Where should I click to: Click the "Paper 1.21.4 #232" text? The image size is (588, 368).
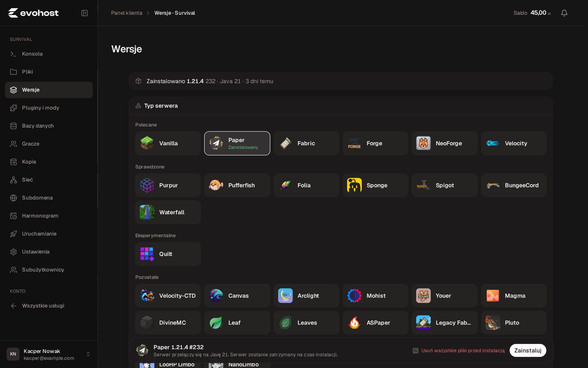point(179,347)
